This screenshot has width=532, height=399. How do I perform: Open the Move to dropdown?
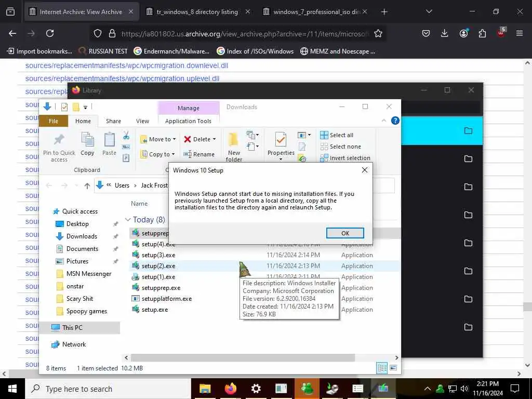pyautogui.click(x=158, y=139)
